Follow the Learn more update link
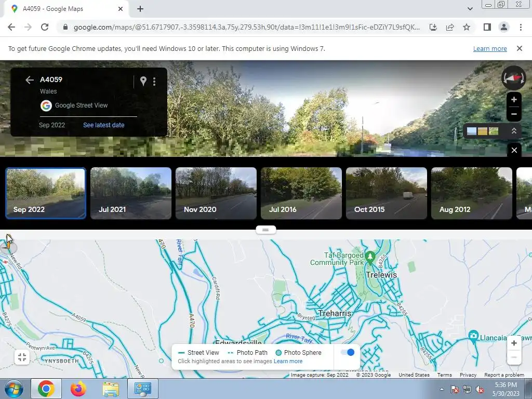The width and height of the screenshot is (532, 399). [490, 48]
